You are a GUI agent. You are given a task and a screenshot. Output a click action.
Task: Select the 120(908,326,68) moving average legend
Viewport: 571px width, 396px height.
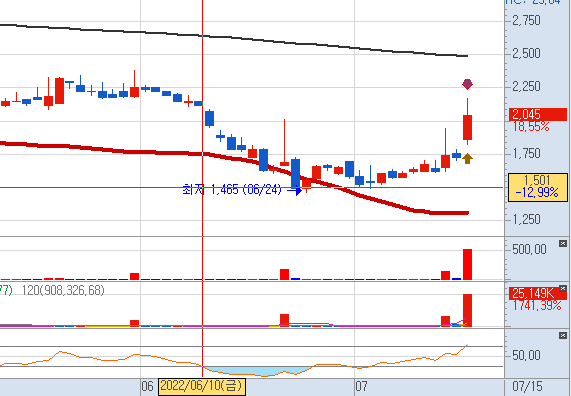(63, 290)
